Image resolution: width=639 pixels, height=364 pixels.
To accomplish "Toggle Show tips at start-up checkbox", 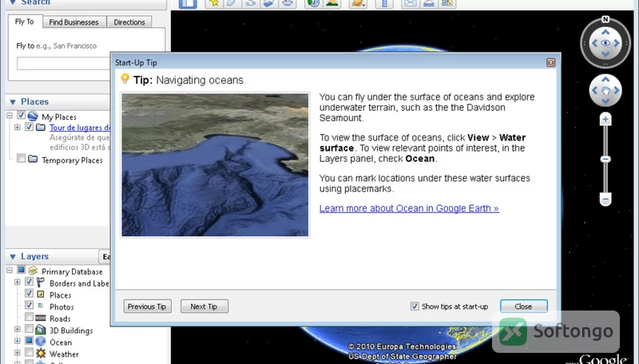I will pos(415,307).
